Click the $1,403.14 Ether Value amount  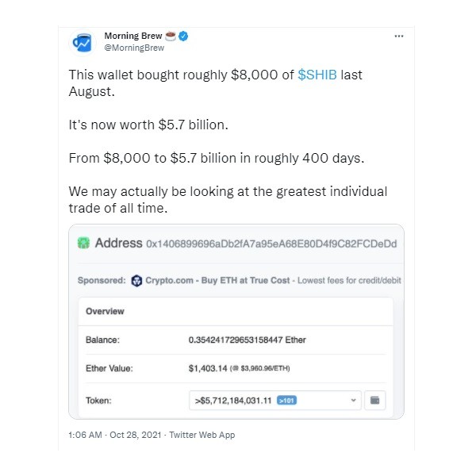pos(208,369)
